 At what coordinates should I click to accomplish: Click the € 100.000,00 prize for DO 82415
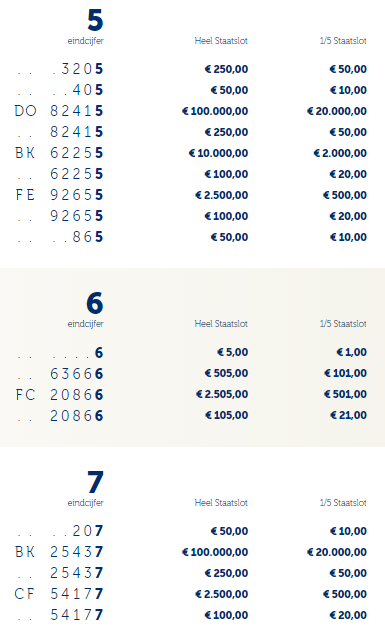click(x=215, y=111)
